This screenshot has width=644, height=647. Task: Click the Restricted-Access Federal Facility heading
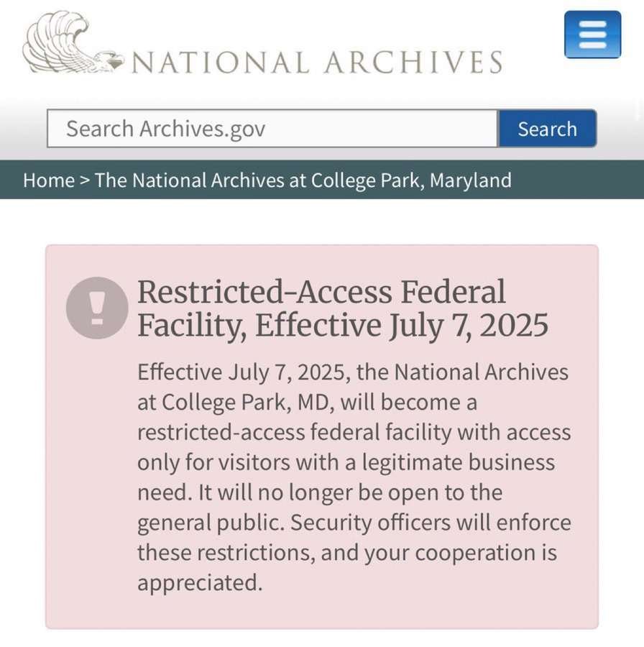(x=321, y=293)
